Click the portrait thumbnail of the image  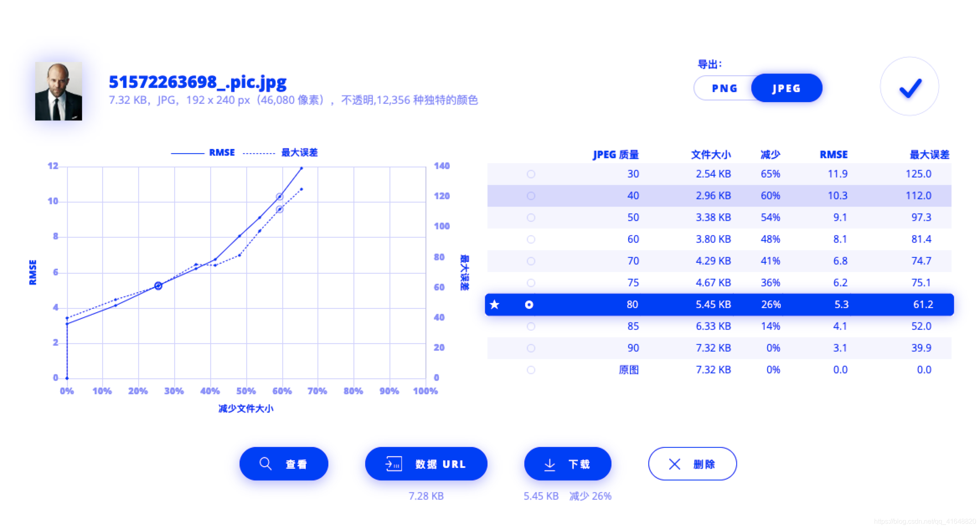[x=59, y=91]
